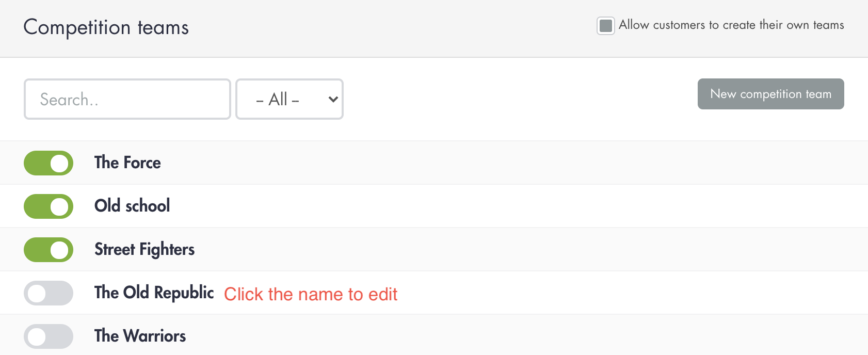Click The Old Republic name to edit it
The height and width of the screenshot is (355, 868).
[154, 293]
